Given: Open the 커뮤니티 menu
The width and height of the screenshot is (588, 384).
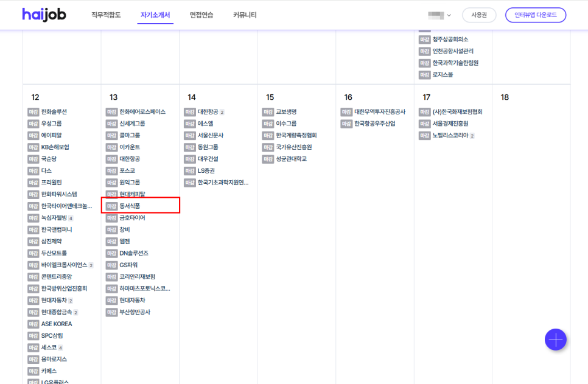Looking at the screenshot, I should click(x=245, y=15).
